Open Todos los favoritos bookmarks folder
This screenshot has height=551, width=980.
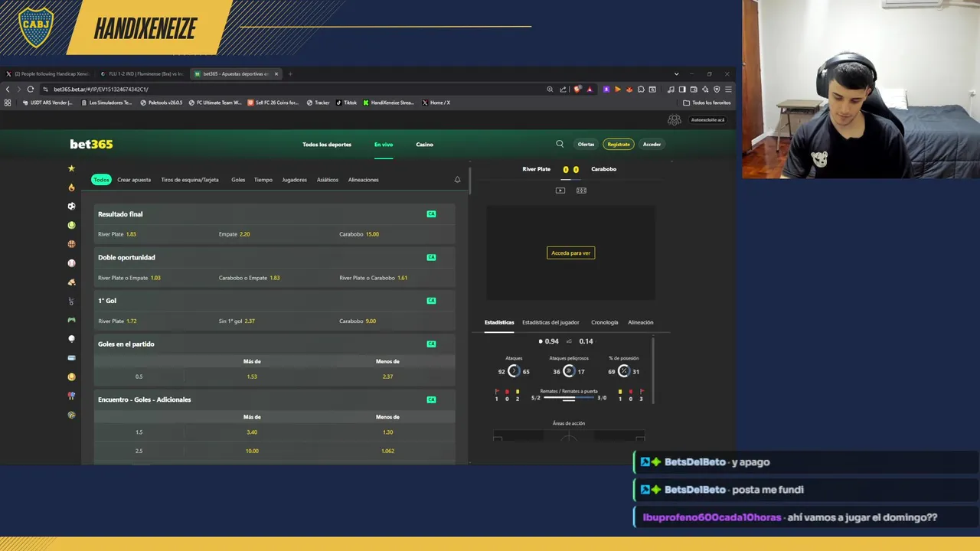click(x=707, y=103)
